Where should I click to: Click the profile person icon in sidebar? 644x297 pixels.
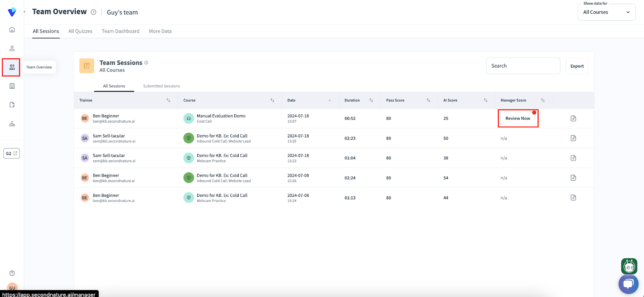click(12, 48)
